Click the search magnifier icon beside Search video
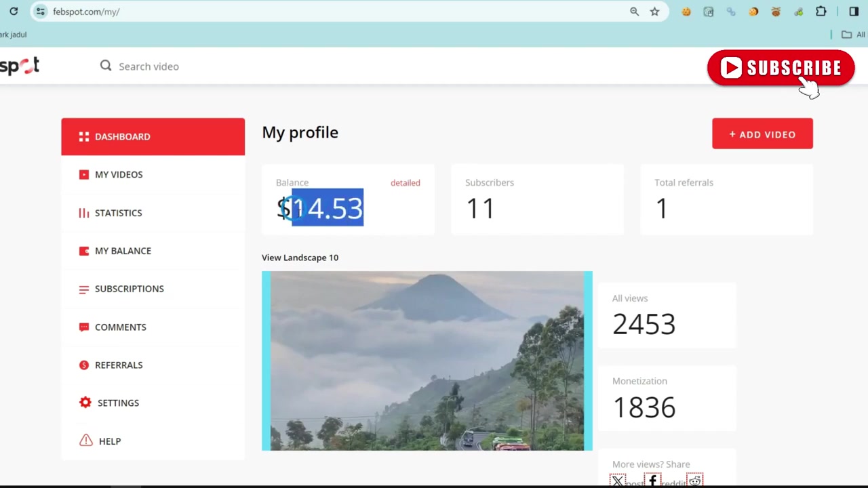The width and height of the screenshot is (868, 488). 106,66
